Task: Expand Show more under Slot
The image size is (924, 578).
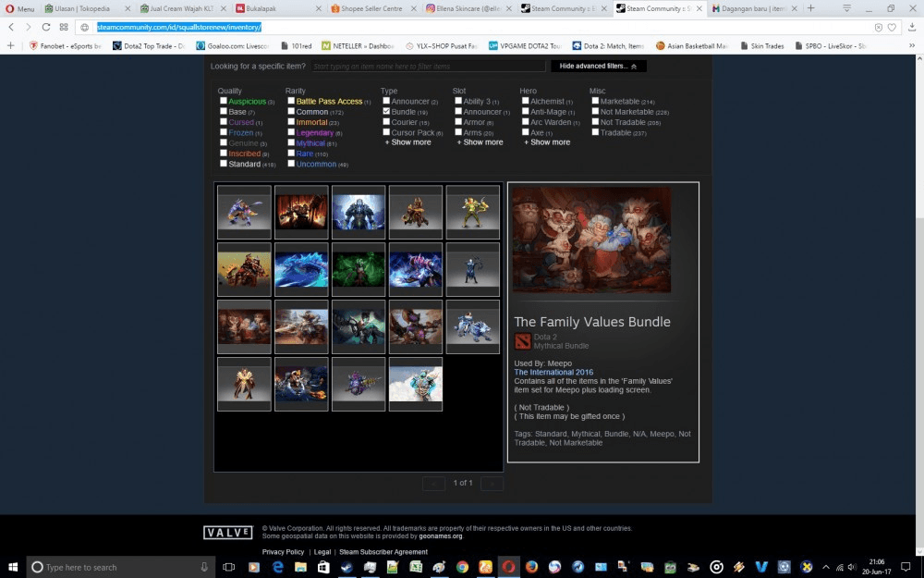Action: (x=480, y=142)
